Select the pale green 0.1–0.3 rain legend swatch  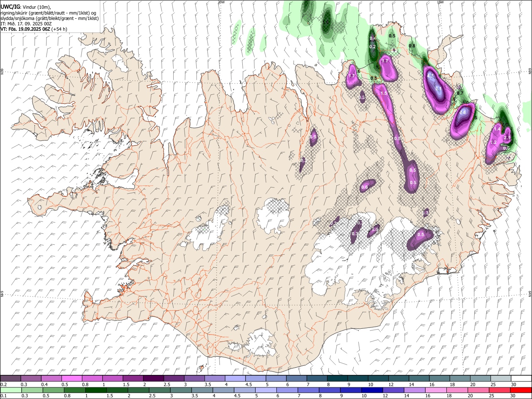click(11, 390)
